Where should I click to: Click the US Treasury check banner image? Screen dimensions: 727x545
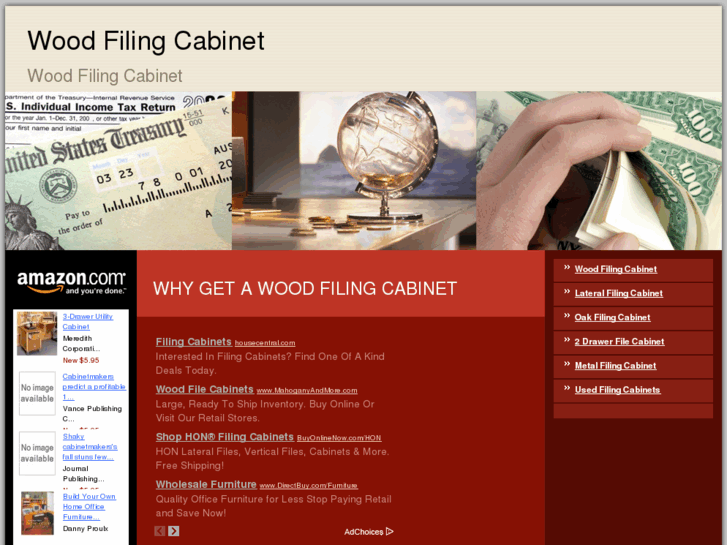point(118,171)
